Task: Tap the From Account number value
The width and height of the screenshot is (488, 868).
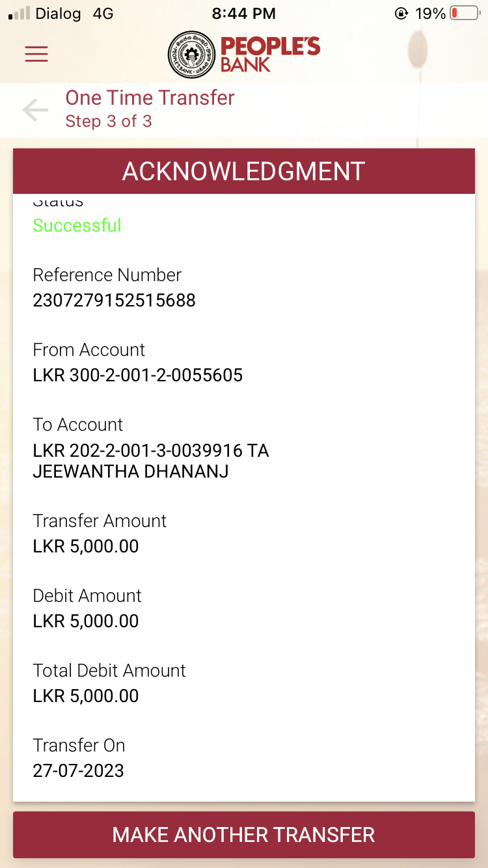Action: point(137,375)
